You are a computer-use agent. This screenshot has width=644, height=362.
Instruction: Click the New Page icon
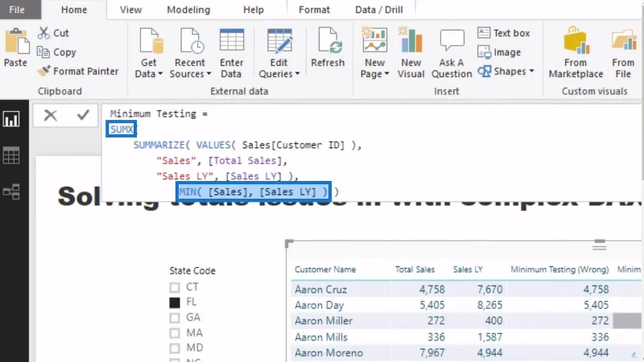[374, 39]
